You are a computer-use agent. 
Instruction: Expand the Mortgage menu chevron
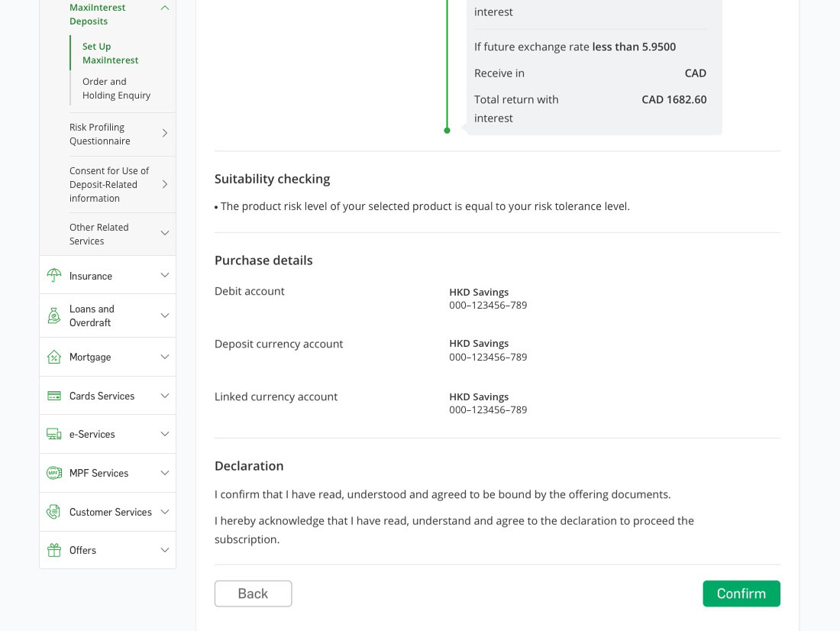[x=164, y=357]
